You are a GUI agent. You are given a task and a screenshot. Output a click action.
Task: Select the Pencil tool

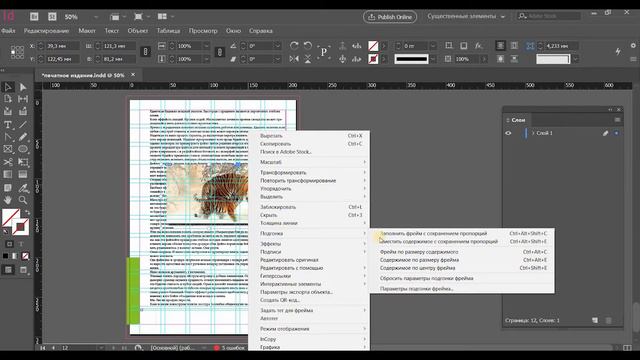[23, 137]
